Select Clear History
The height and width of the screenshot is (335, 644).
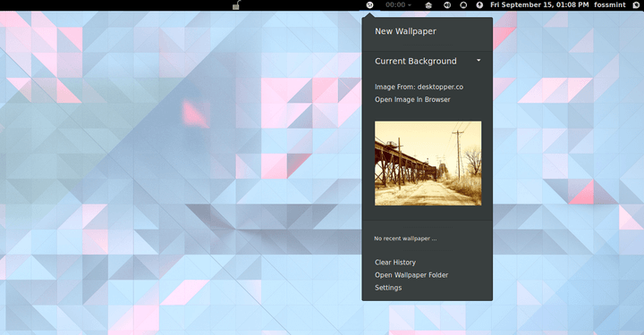click(x=395, y=263)
